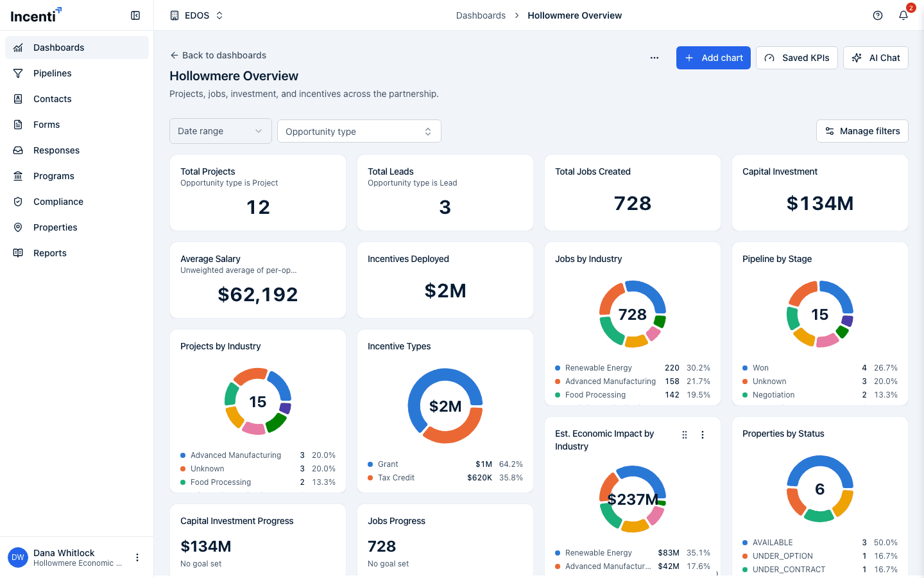Click Negotiation row in Pipeline by Stage
The width and height of the screenshot is (924, 578).
click(x=820, y=395)
